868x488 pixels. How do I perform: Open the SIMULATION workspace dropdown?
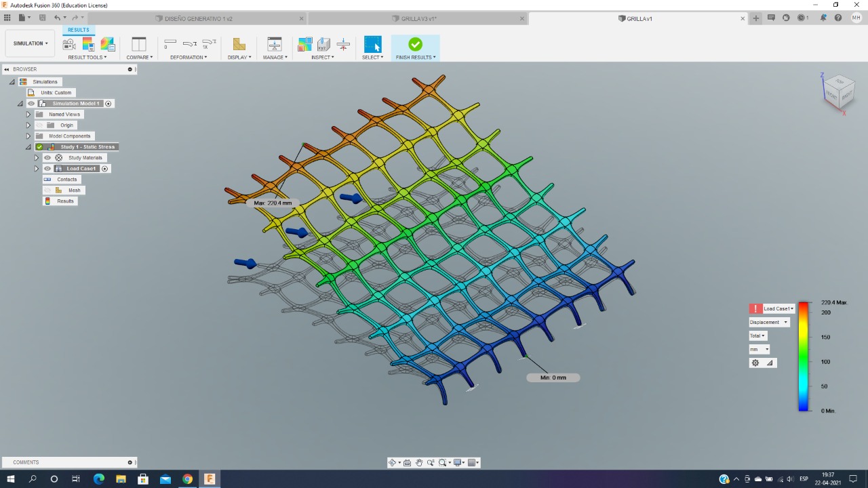31,43
